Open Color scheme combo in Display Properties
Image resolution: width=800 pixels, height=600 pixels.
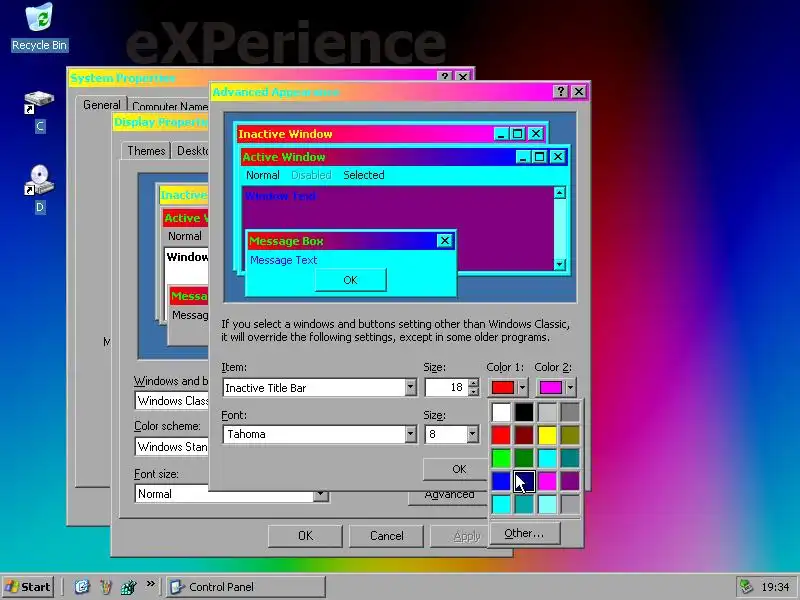click(x=171, y=447)
